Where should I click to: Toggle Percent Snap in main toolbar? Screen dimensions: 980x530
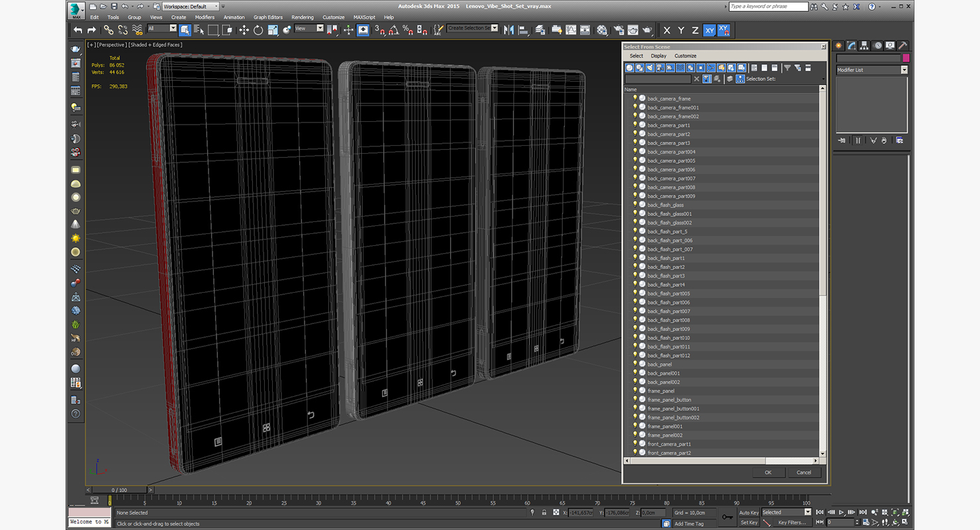point(407,30)
